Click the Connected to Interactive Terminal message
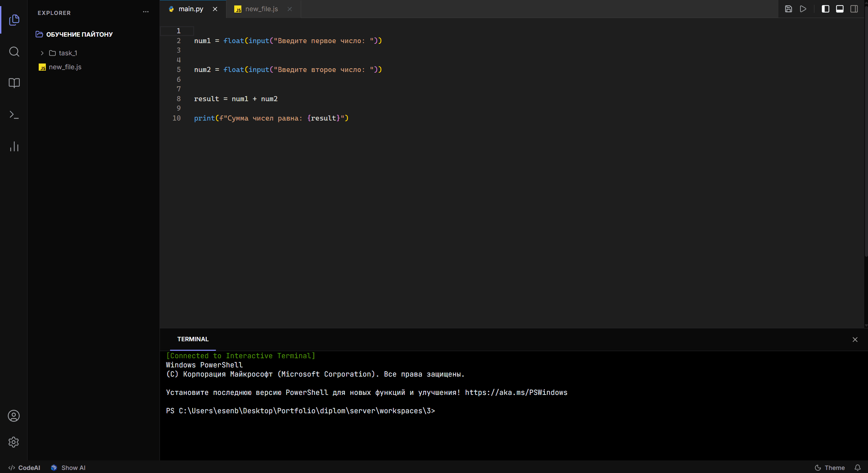 (240, 356)
